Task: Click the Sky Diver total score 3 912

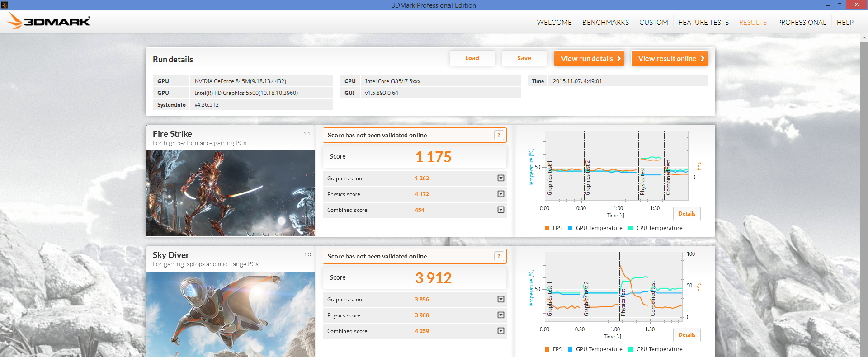Action: [434, 278]
